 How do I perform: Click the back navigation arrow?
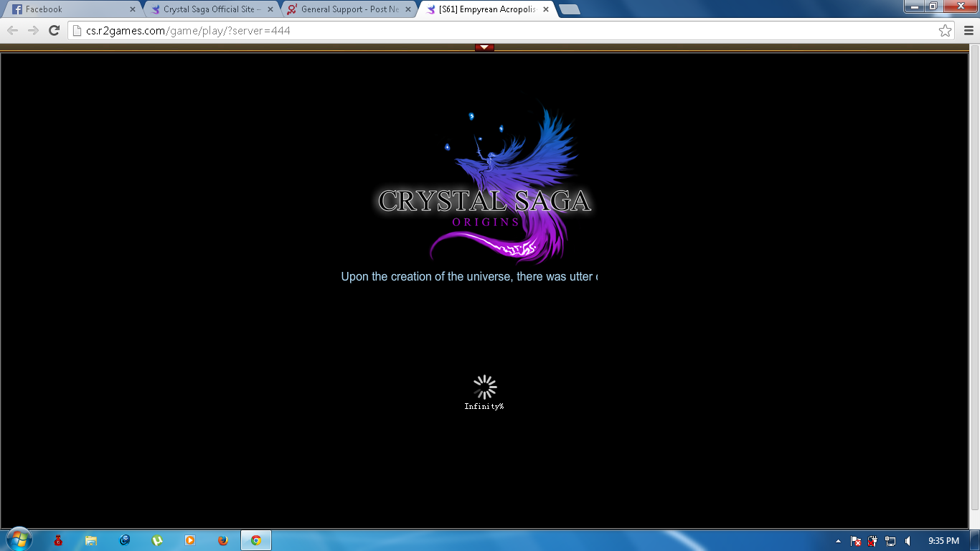(x=12, y=30)
